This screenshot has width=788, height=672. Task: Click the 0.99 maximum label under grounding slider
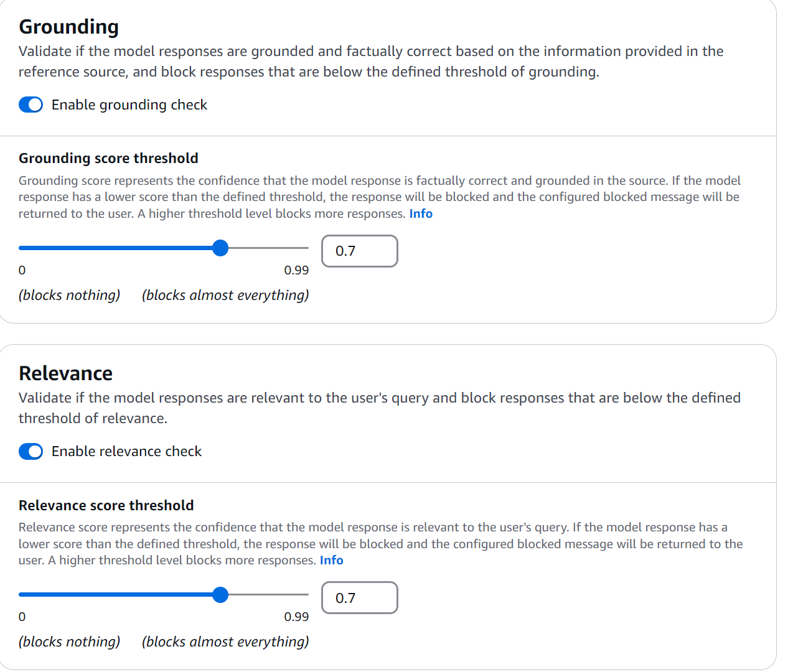click(x=296, y=270)
